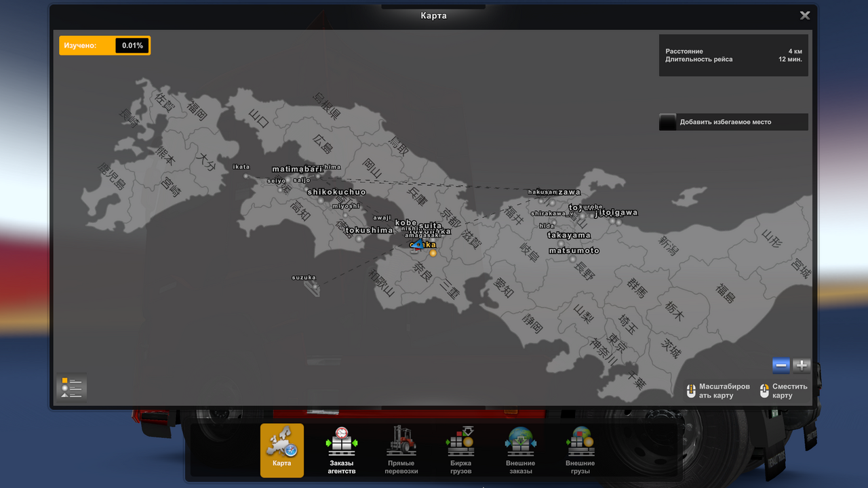The width and height of the screenshot is (868, 488).
Task: Select the takayama city dot
Action: coord(561,244)
